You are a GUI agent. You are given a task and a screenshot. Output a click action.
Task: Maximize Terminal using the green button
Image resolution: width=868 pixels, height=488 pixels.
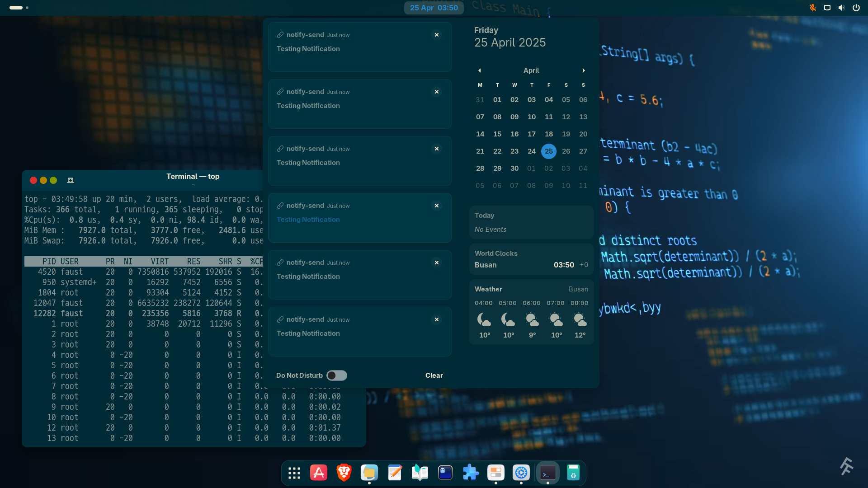coord(53,180)
